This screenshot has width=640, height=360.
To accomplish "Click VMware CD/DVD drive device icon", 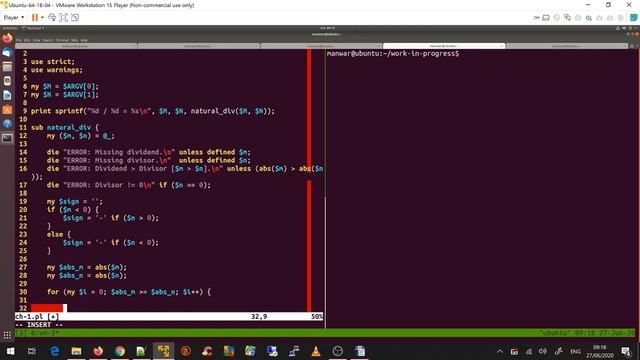I will tap(557, 18).
